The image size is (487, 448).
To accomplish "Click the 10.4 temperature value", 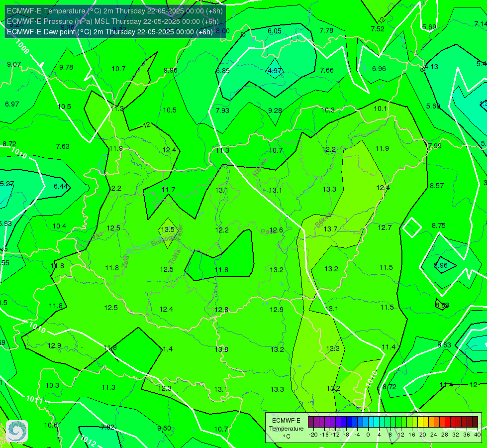I will [x=59, y=226].
